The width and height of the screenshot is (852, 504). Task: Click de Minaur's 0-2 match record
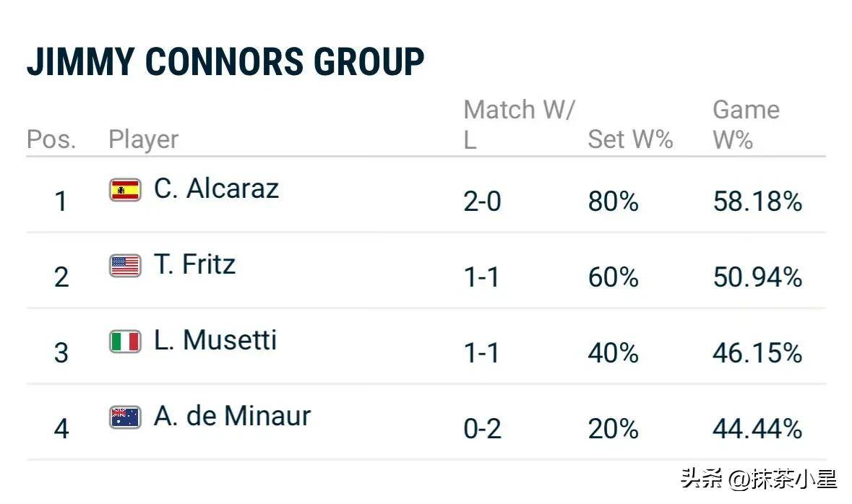point(482,430)
